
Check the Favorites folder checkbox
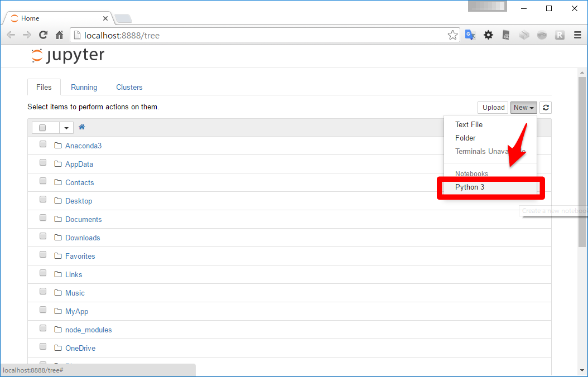(x=43, y=254)
